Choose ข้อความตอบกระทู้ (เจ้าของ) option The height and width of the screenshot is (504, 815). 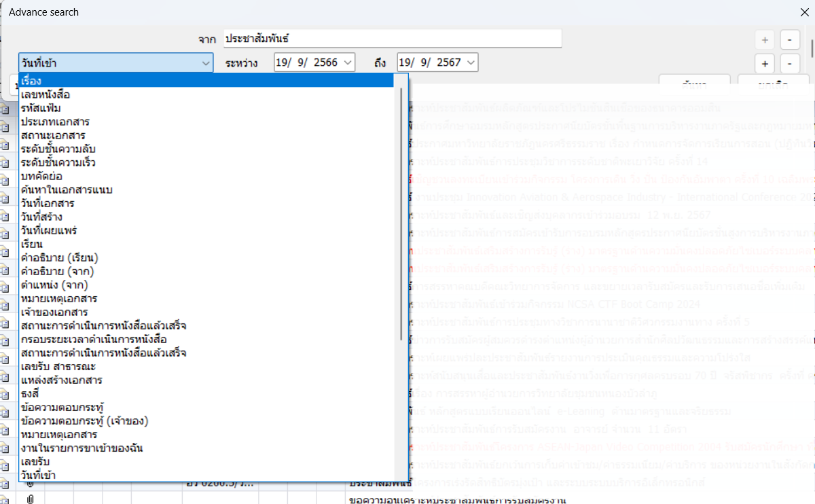pos(206,420)
